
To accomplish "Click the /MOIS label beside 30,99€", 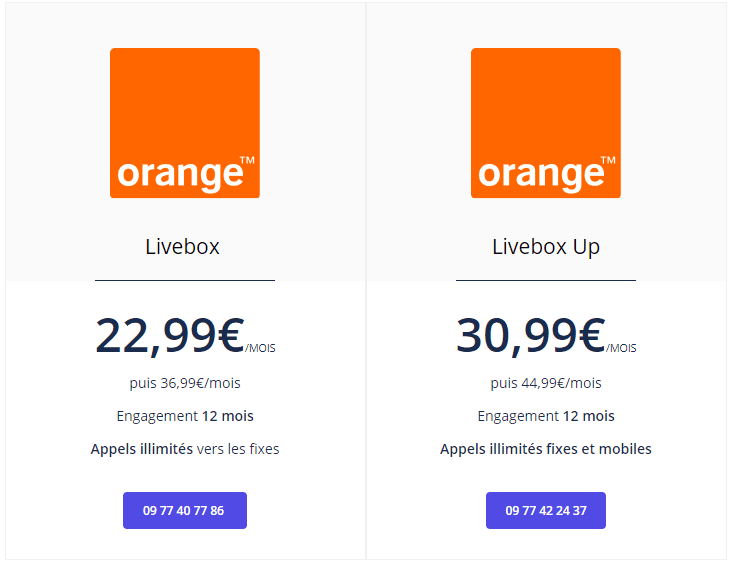I will click(621, 349).
